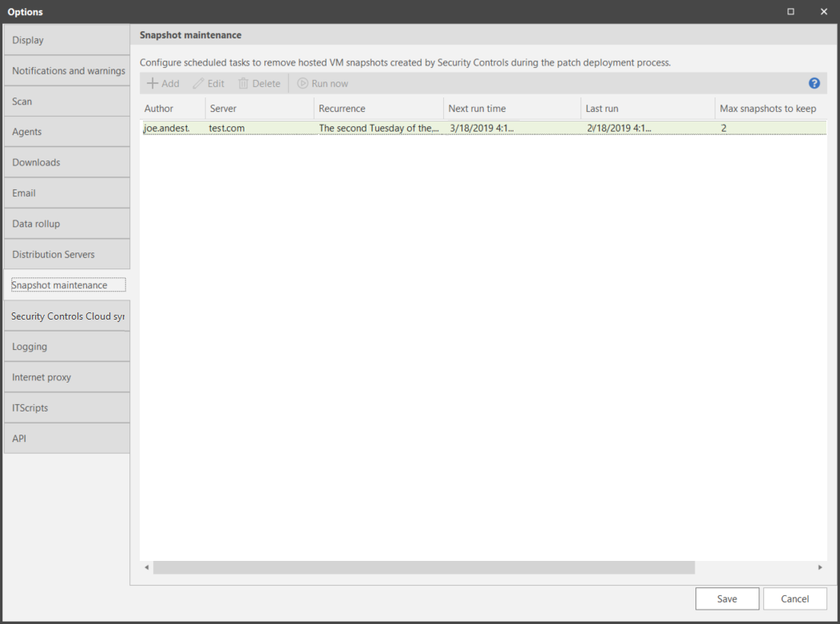The width and height of the screenshot is (840, 624).
Task: Click the Run now play icon
Action: pyautogui.click(x=303, y=84)
